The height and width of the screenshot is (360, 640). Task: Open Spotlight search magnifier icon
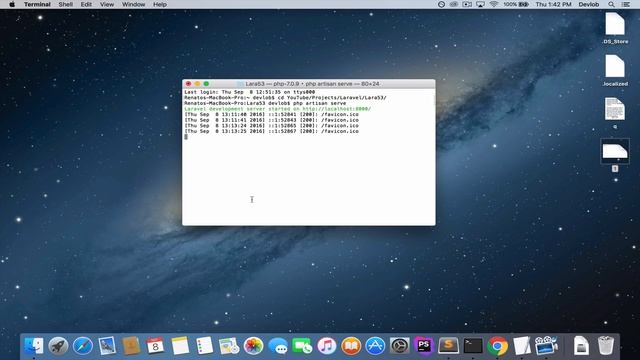pos(611,4)
